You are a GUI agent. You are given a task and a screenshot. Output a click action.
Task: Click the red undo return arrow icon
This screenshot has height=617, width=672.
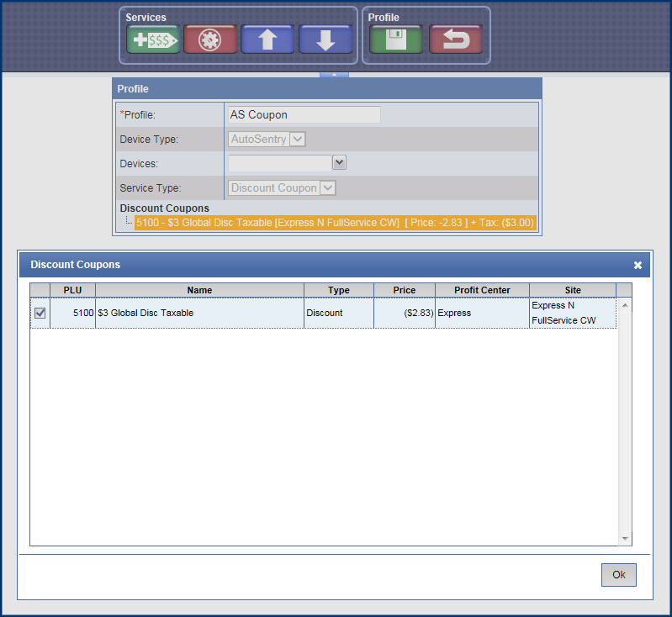click(x=455, y=40)
